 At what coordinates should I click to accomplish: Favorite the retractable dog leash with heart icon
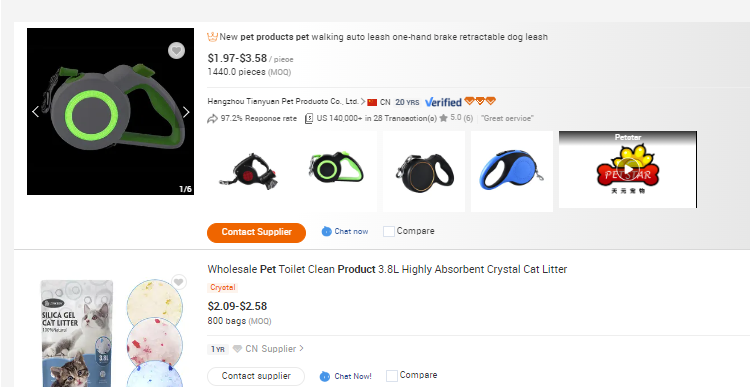pos(176,50)
